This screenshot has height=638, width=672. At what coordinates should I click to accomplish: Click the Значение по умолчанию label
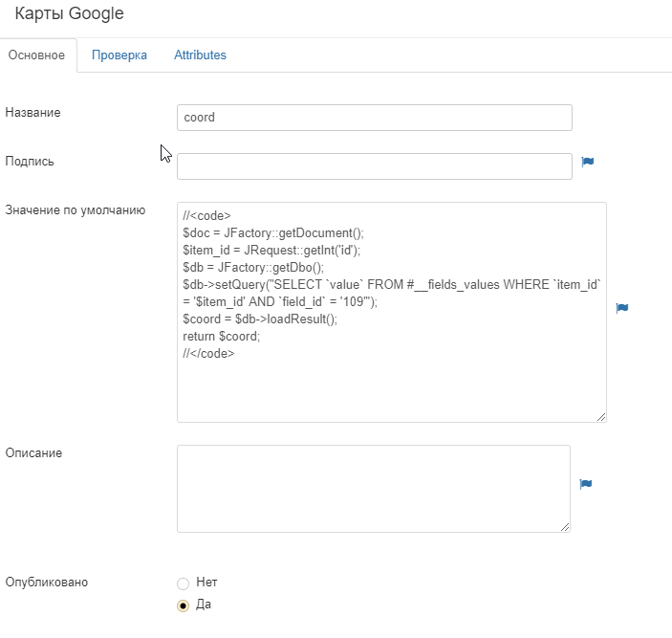point(75,210)
